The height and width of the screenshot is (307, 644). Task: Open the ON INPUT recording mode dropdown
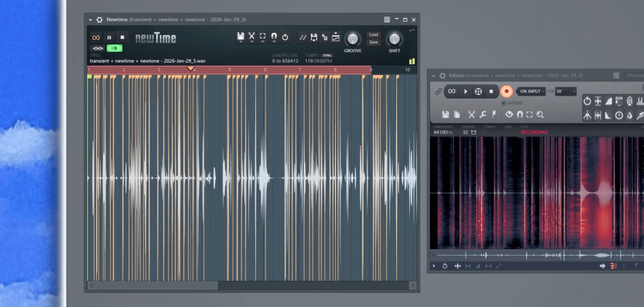point(530,91)
